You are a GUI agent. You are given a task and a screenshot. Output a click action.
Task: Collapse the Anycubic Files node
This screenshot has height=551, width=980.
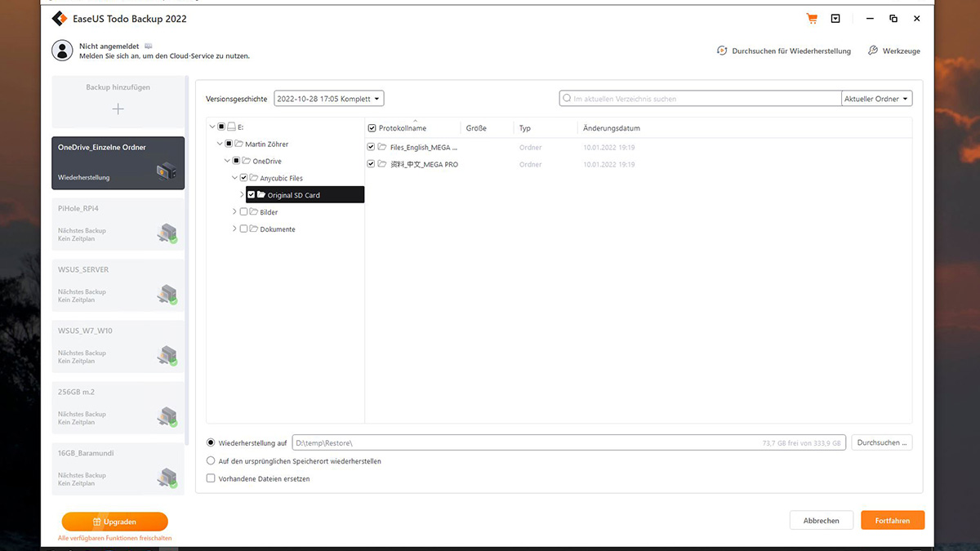tap(234, 178)
